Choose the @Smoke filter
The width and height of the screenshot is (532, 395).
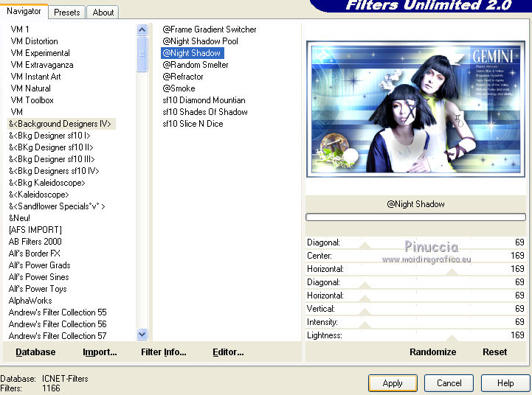tap(179, 88)
